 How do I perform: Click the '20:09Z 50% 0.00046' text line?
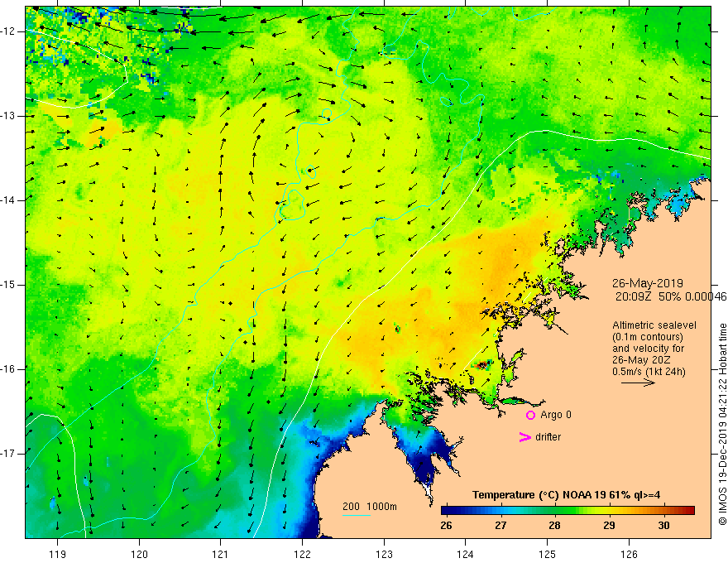(x=671, y=296)
